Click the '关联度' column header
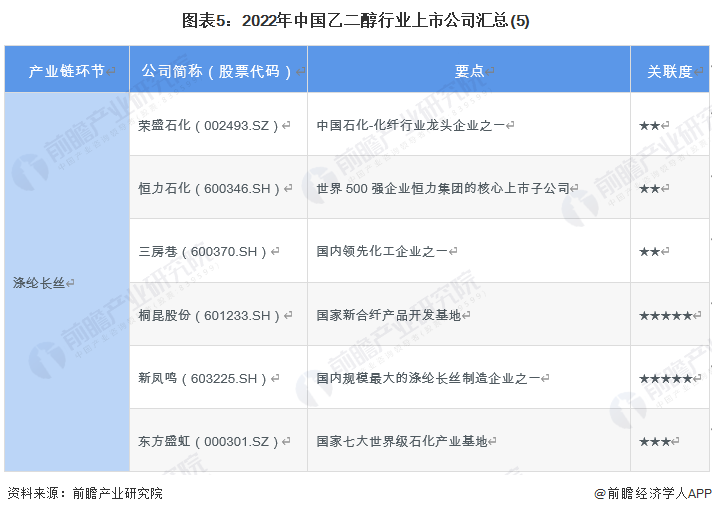 coord(670,69)
